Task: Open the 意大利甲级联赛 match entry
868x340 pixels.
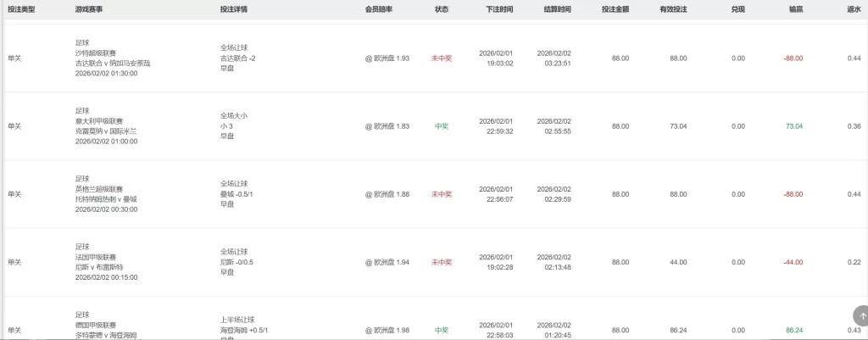Action: pos(99,120)
